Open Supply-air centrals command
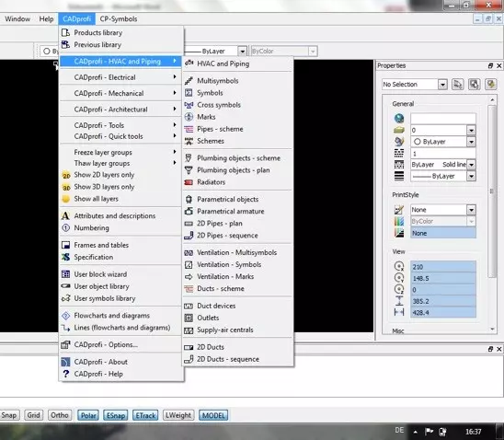 (x=225, y=330)
